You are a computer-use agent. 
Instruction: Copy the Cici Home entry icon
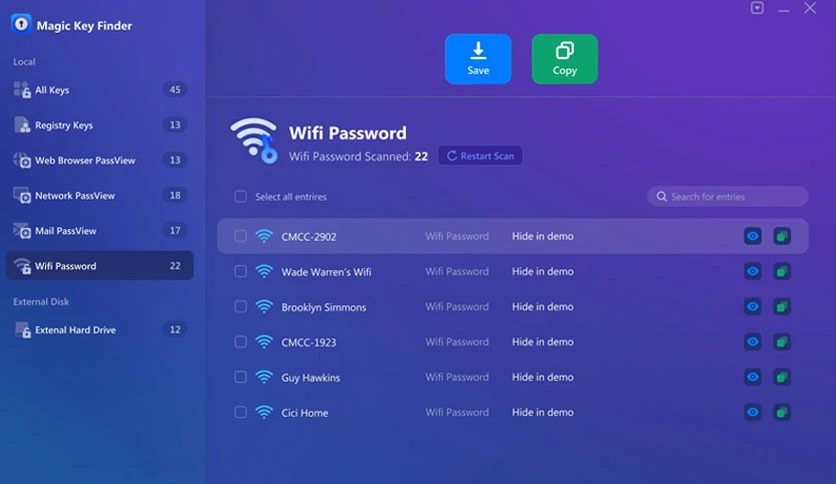[x=782, y=412]
